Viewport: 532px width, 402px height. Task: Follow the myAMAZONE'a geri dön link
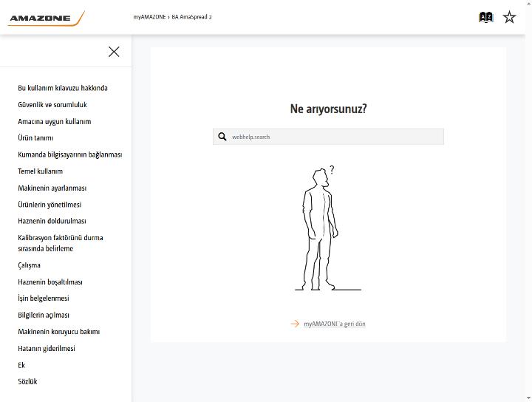coord(335,324)
